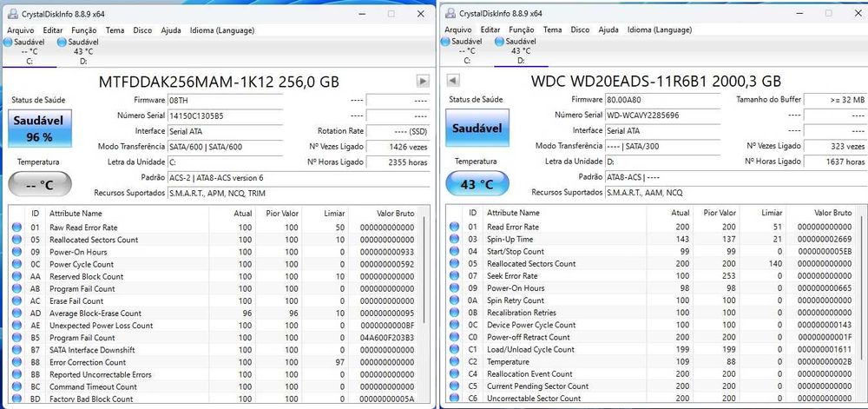The height and width of the screenshot is (409, 868).
Task: Open Editar menu in left window
Action: [x=53, y=30]
